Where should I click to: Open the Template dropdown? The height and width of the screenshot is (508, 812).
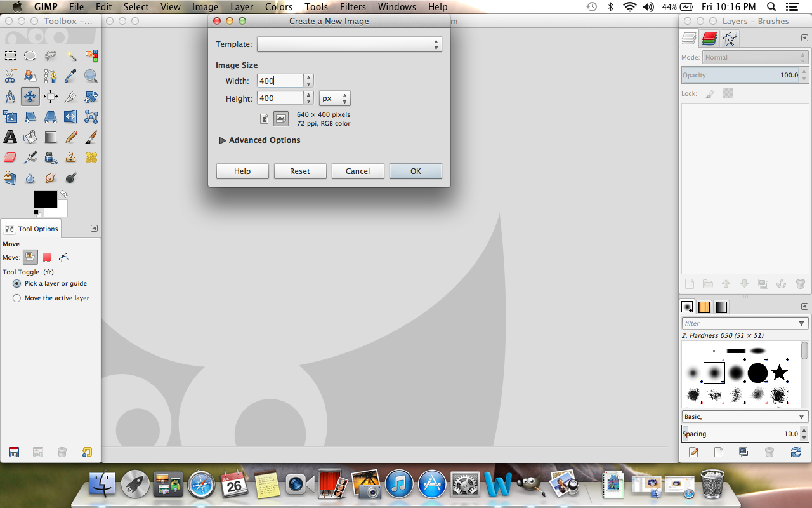350,44
